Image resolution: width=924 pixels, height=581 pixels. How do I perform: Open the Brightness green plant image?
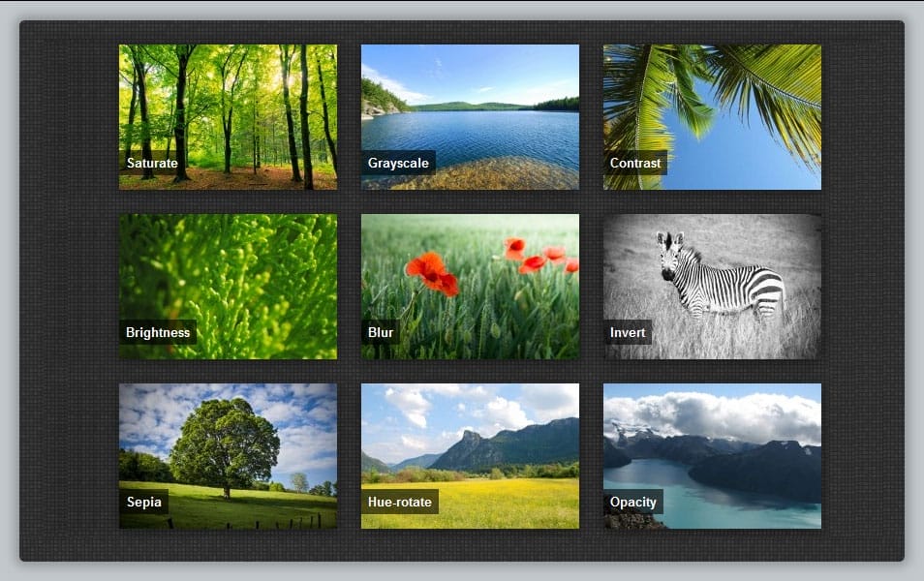click(x=227, y=276)
